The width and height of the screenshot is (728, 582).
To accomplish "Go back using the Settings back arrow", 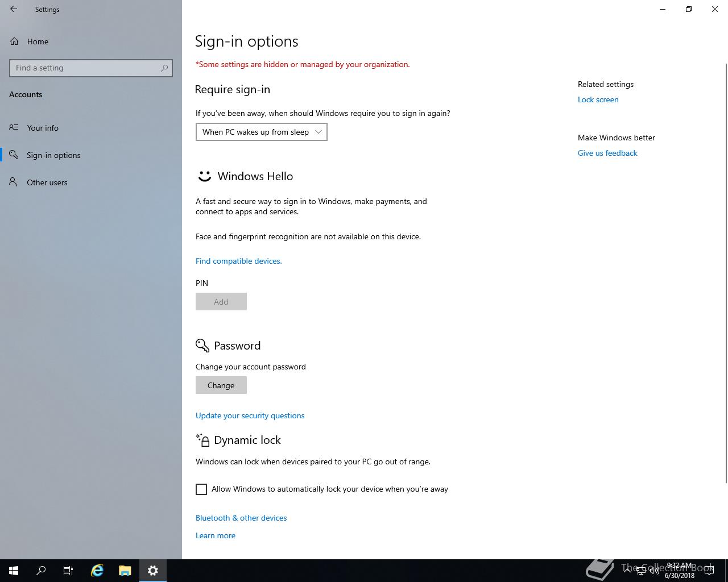I will [x=14, y=9].
